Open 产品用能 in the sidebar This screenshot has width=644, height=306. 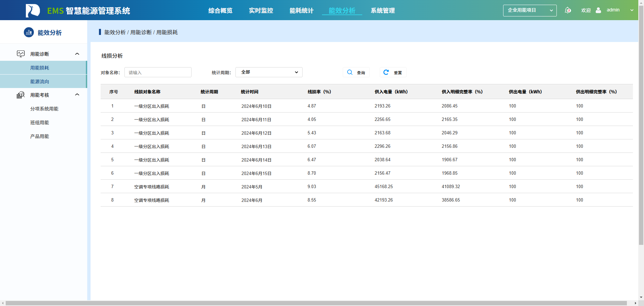[40, 136]
